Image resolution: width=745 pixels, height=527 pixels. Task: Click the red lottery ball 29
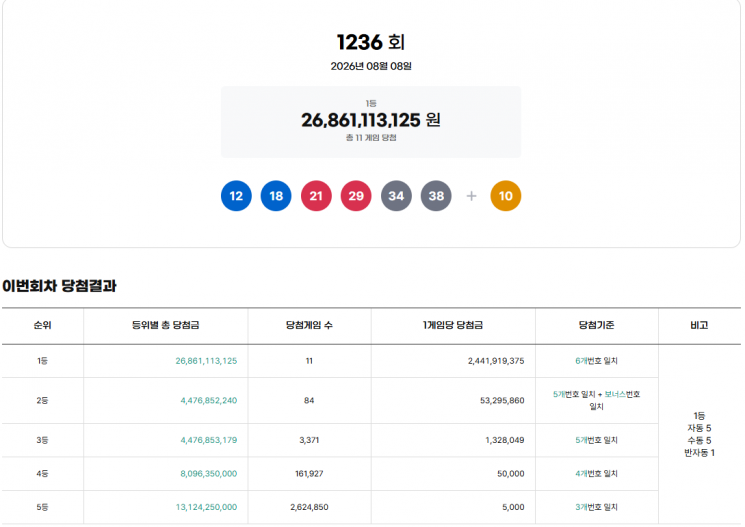(x=356, y=196)
